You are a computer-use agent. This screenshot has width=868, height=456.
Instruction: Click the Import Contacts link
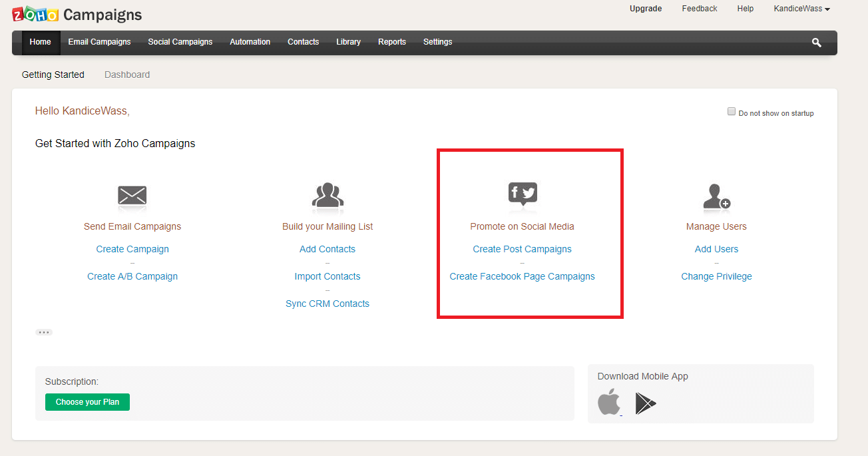coord(327,276)
